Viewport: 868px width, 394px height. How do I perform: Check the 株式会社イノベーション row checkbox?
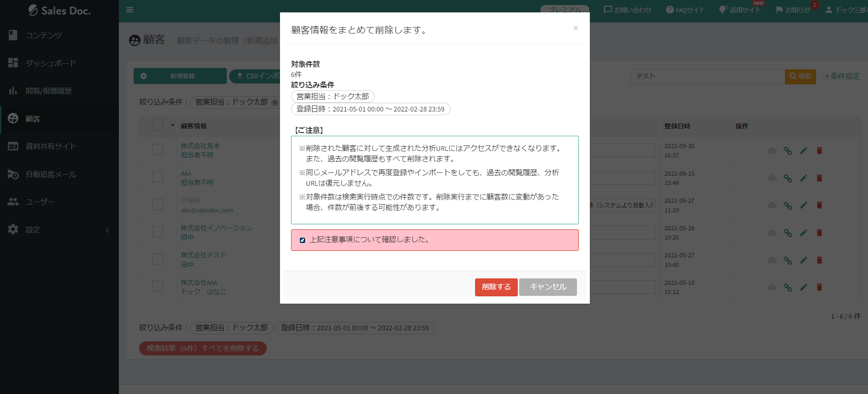(158, 232)
